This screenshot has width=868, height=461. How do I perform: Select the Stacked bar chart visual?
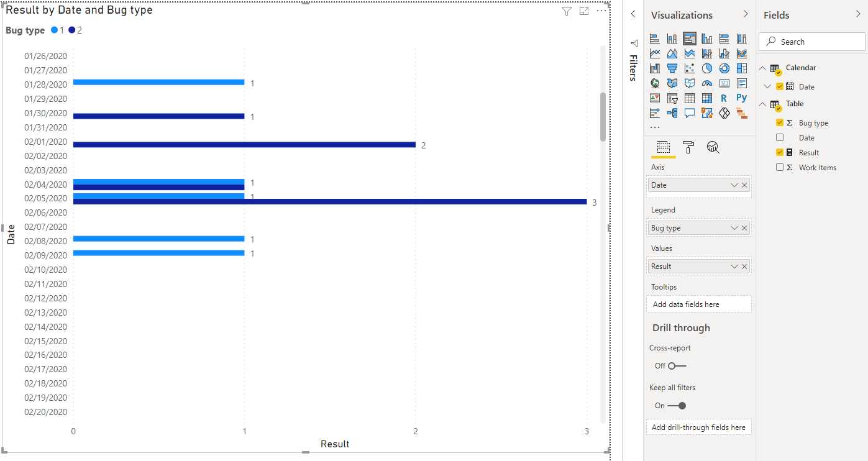click(x=655, y=39)
